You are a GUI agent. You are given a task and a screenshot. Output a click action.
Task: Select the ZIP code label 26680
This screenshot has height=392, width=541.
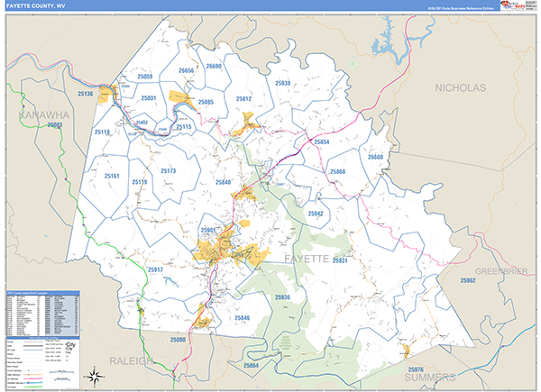click(x=375, y=157)
